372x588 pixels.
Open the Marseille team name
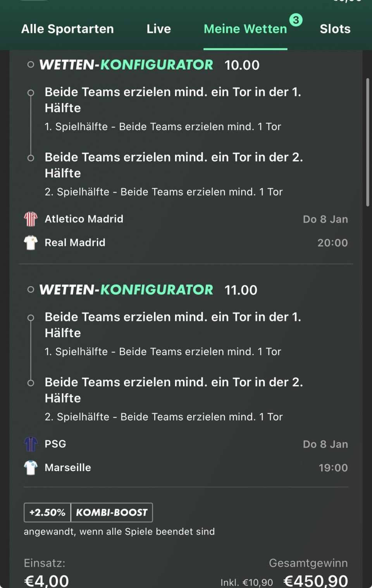tap(68, 468)
